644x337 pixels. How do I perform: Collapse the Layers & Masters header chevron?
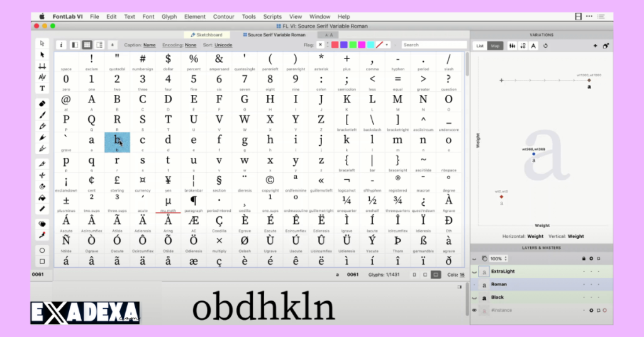click(x=475, y=259)
